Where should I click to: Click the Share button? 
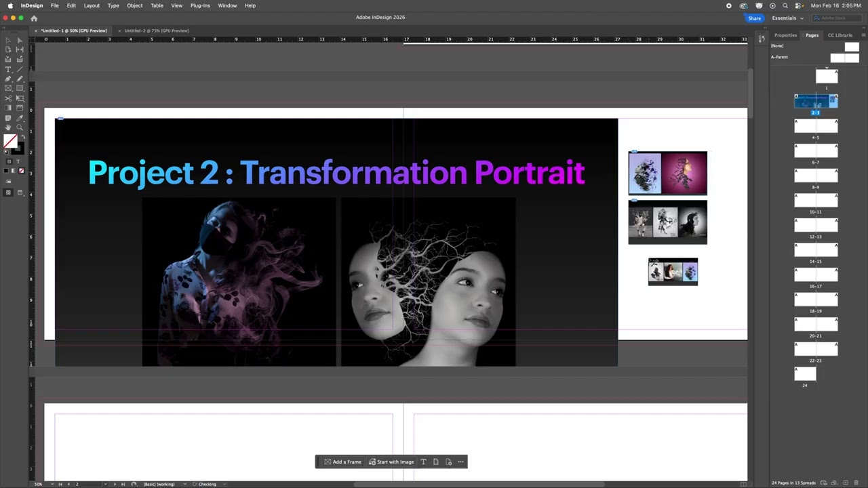[x=754, y=18]
